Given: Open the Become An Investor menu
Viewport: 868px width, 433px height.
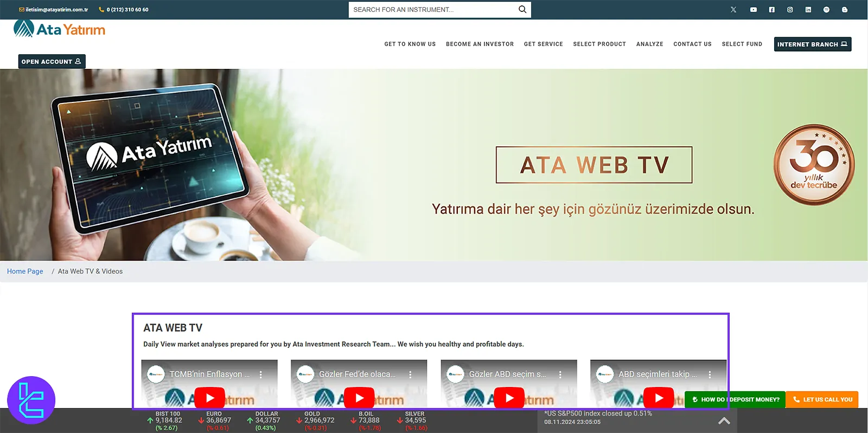Looking at the screenshot, I should [480, 44].
